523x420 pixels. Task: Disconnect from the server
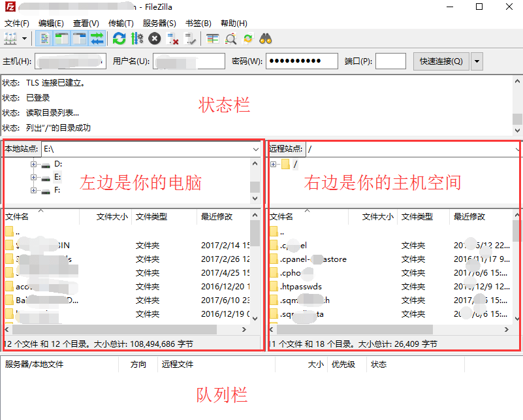coord(171,38)
